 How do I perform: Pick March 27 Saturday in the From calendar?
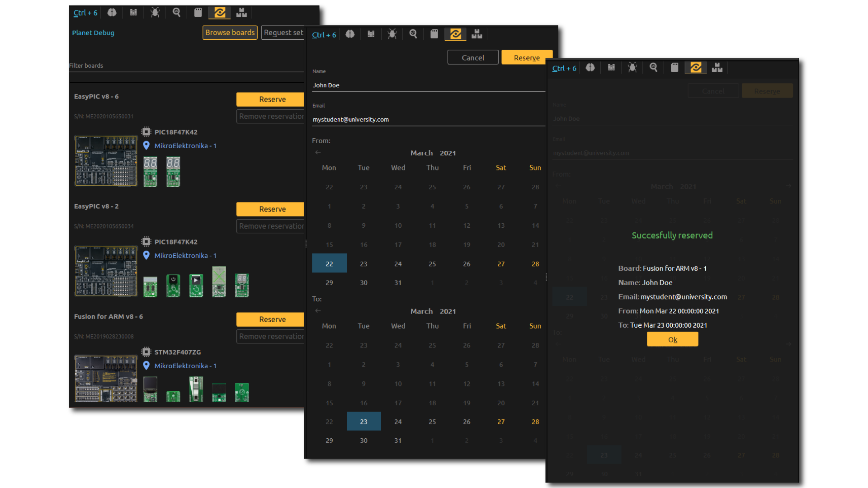pos(501,263)
